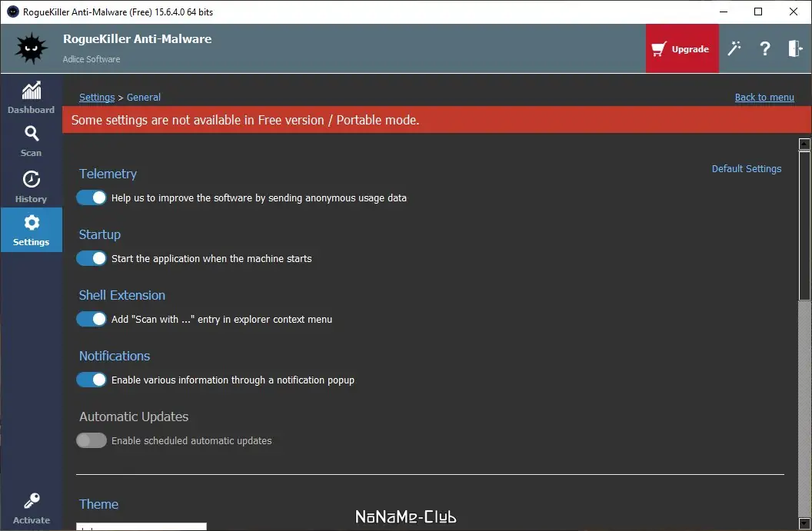The width and height of the screenshot is (812, 531).
Task: Click the RogueKiller spiky logo
Action: click(31, 48)
